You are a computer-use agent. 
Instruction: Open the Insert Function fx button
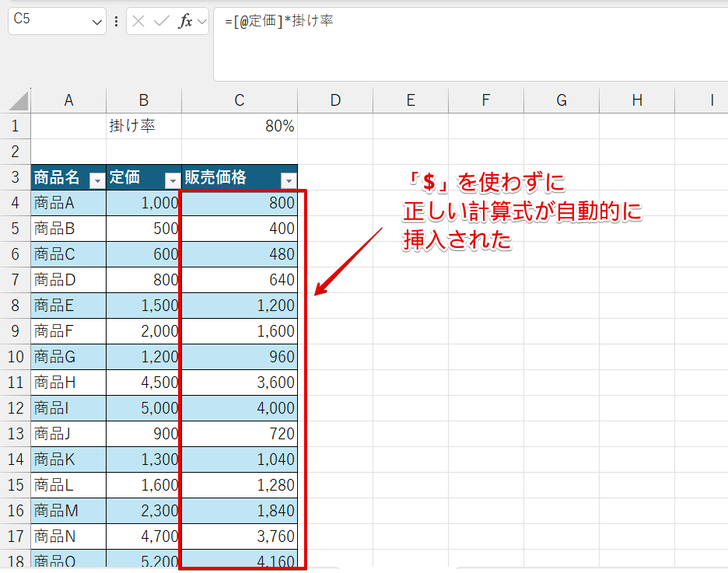click(185, 21)
